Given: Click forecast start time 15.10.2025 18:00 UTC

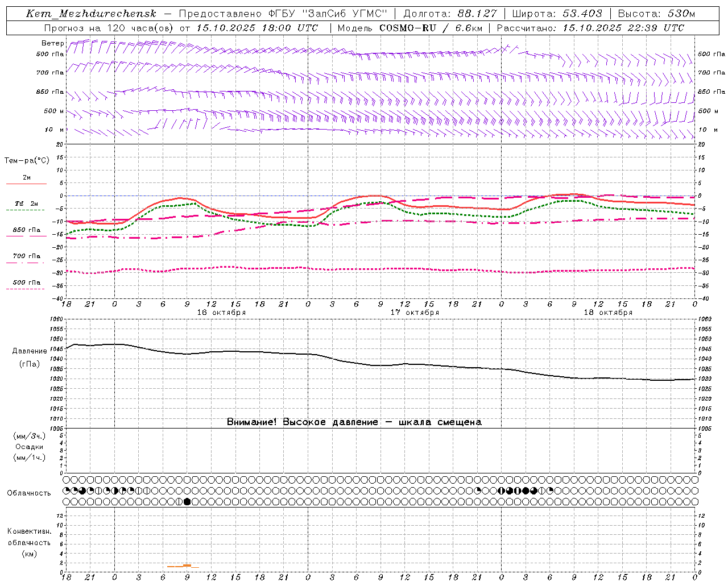Looking at the screenshot, I should pyautogui.click(x=257, y=28).
